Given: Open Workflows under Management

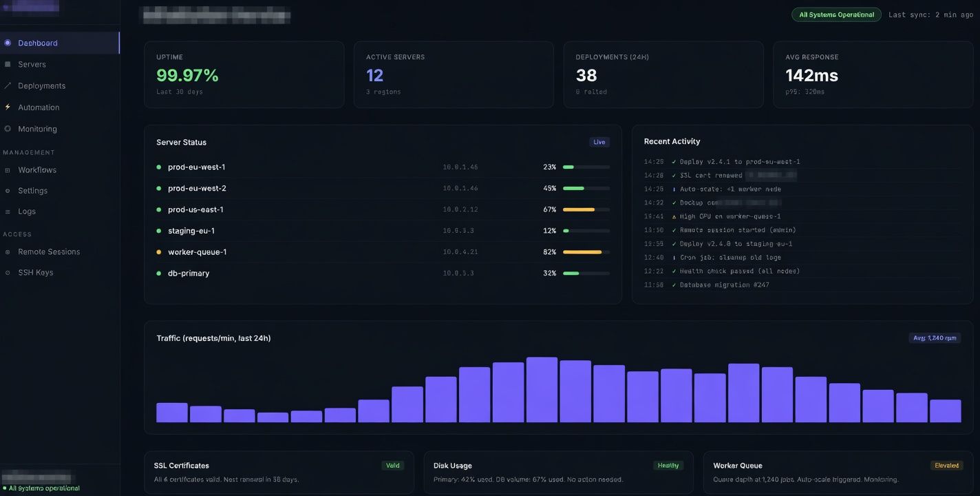Looking at the screenshot, I should (x=60, y=169).
